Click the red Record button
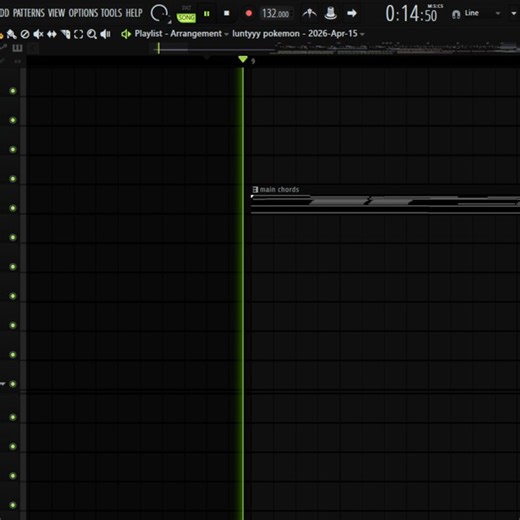This screenshot has height=520, width=520. coord(249,13)
